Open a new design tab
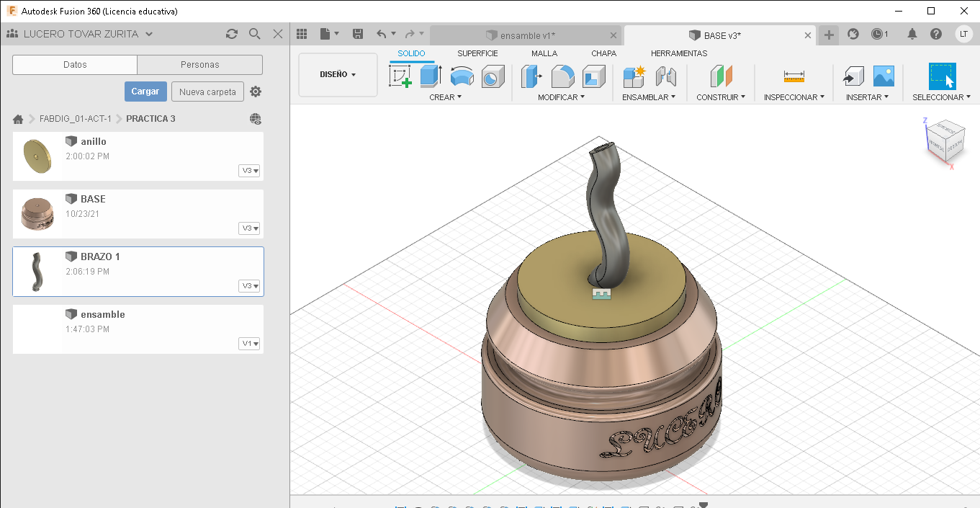 [830, 35]
